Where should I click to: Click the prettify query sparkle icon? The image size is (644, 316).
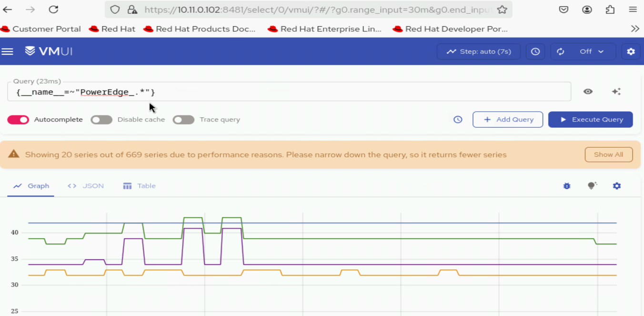pos(616,92)
